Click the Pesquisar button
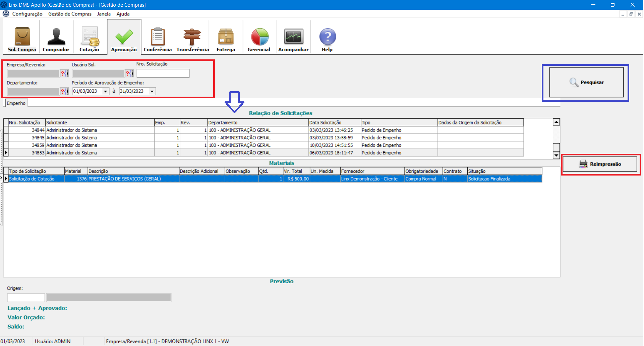Image resolution: width=644 pixels, height=346 pixels. point(586,82)
